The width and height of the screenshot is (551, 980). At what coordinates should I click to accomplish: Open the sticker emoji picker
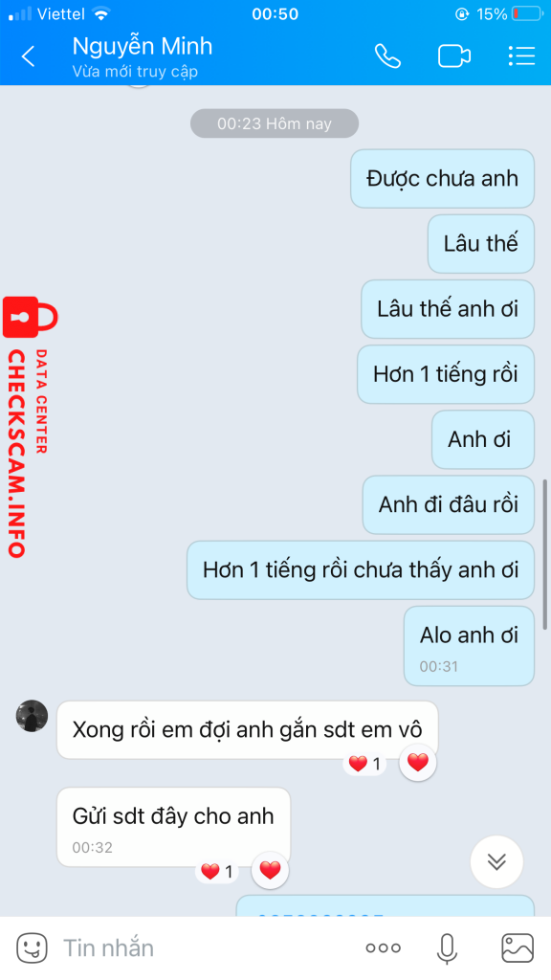32,947
